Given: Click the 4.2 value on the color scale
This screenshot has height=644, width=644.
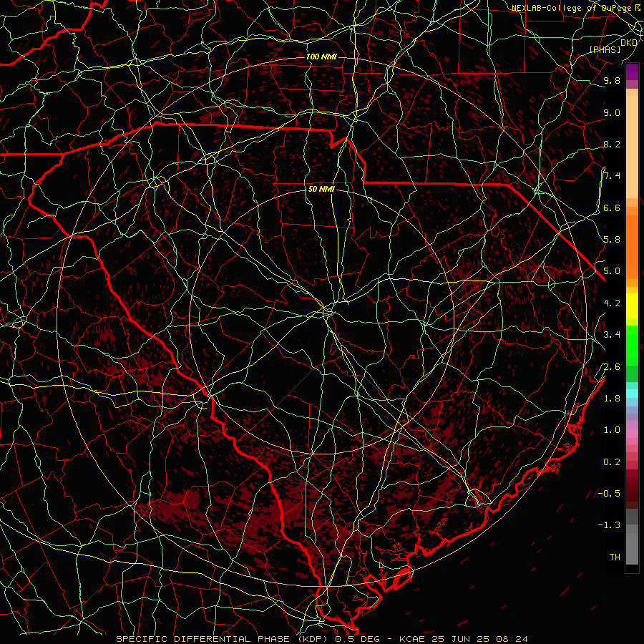Looking at the screenshot, I should [612, 303].
